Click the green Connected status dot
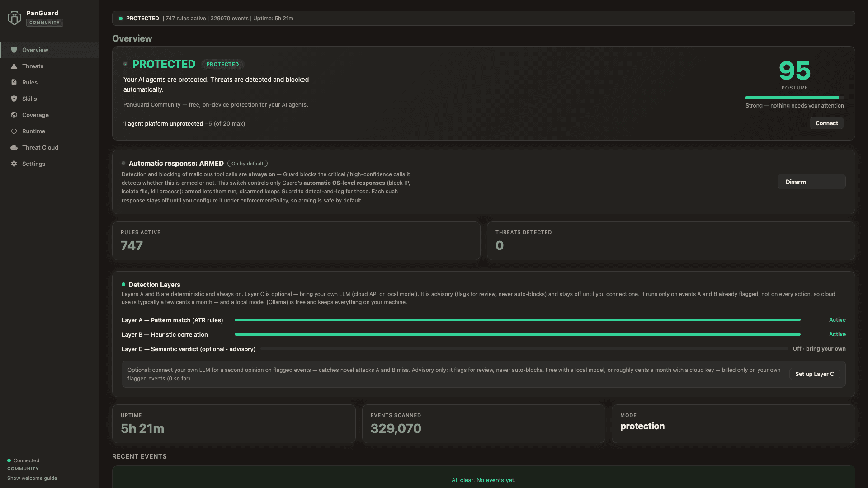This screenshot has width=868, height=488. point(9,460)
